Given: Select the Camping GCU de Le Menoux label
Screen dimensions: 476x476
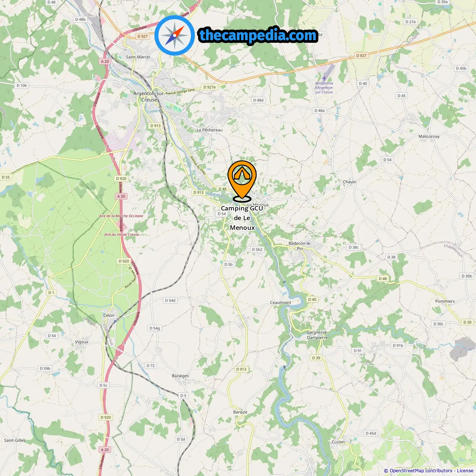Looking at the screenshot, I should click(242, 218).
